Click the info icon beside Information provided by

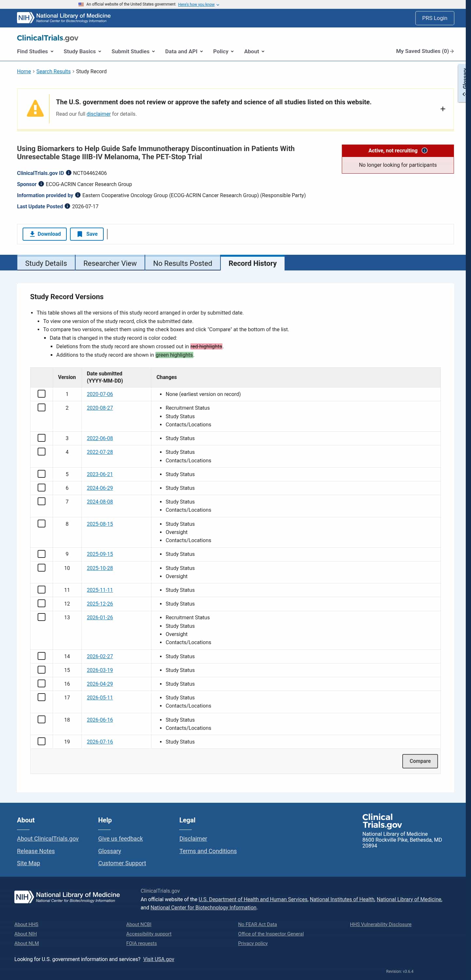pyautogui.click(x=78, y=195)
